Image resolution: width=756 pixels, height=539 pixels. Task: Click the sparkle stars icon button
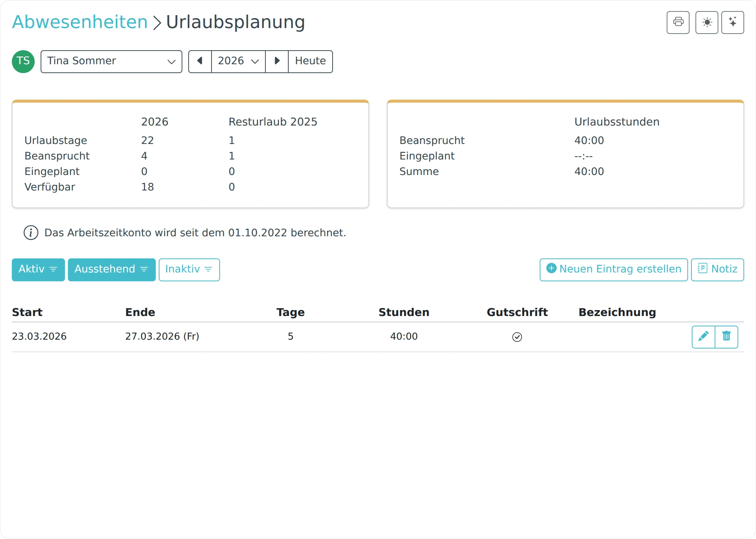click(x=732, y=23)
